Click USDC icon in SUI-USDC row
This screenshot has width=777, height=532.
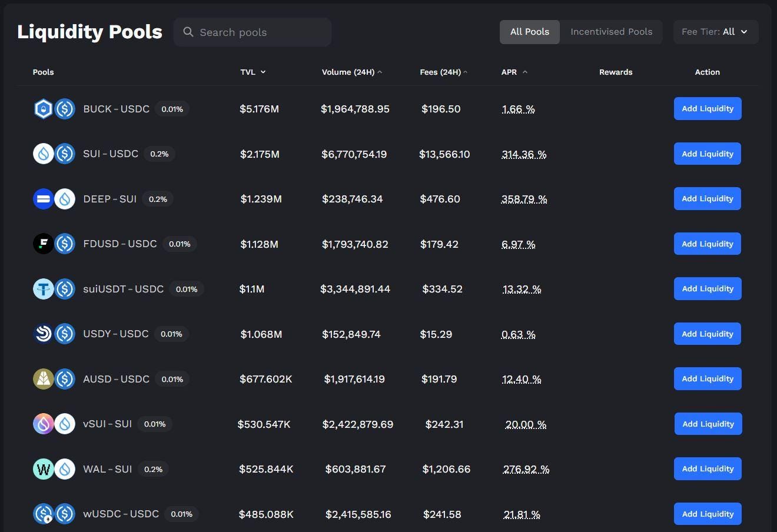(65, 154)
